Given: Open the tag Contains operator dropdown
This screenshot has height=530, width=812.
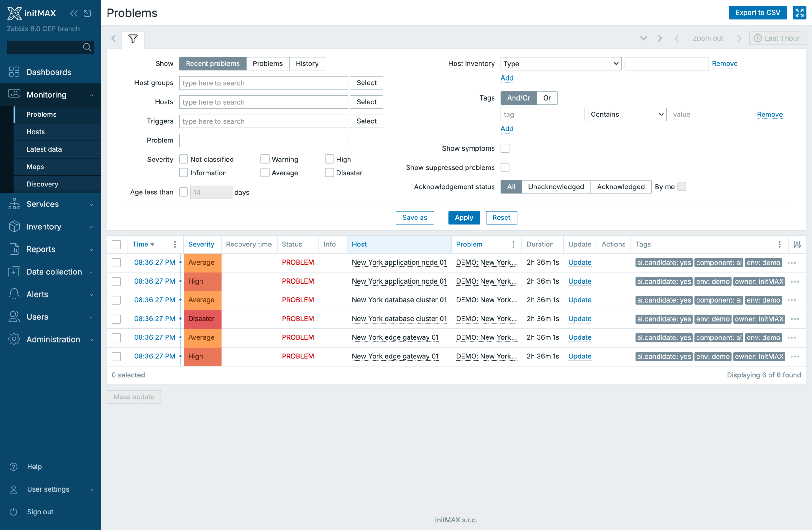Looking at the screenshot, I should point(627,114).
